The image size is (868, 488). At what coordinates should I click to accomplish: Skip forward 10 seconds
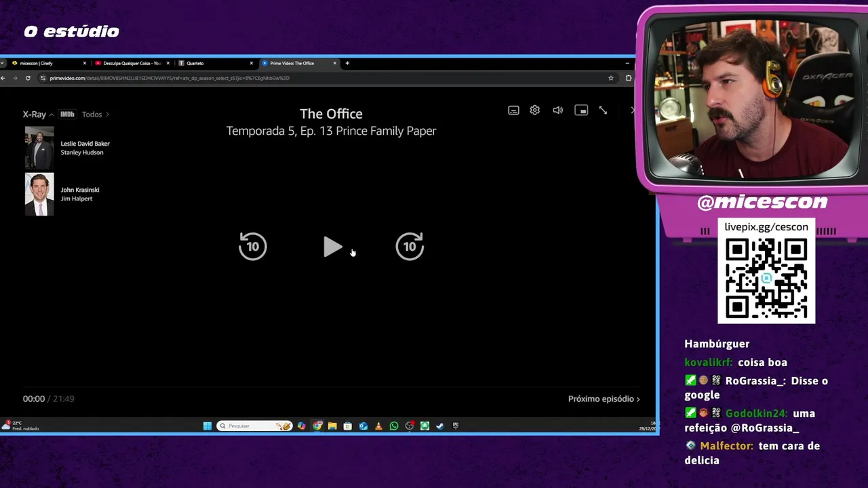tap(410, 246)
